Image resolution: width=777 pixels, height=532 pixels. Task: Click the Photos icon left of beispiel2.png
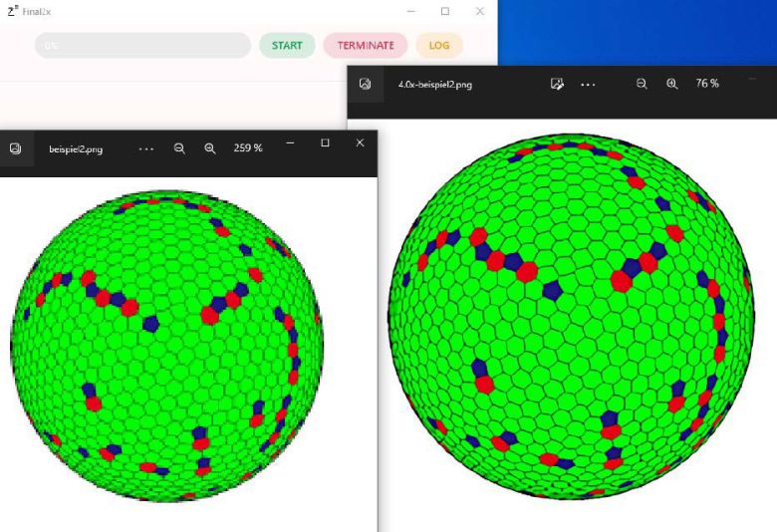point(16,148)
